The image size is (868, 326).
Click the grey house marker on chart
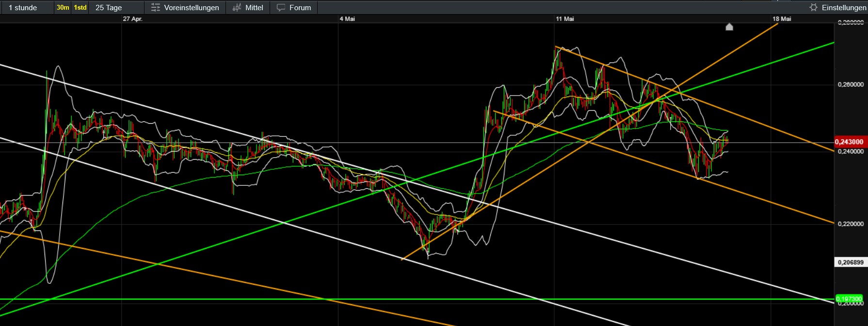click(729, 27)
